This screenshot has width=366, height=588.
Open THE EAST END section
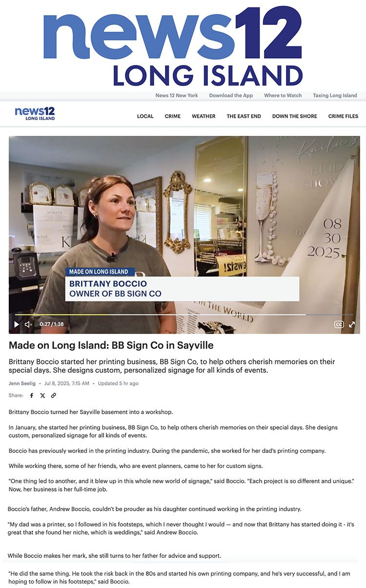pos(244,116)
